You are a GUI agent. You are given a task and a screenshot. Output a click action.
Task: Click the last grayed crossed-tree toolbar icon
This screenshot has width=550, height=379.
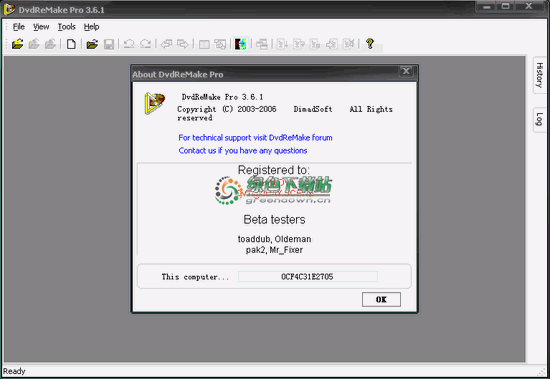(x=348, y=44)
